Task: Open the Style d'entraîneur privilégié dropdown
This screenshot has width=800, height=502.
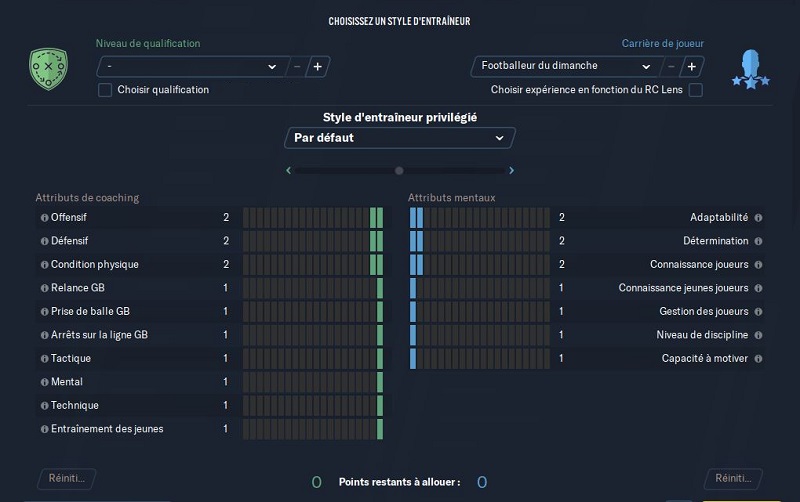Action: tap(399, 138)
